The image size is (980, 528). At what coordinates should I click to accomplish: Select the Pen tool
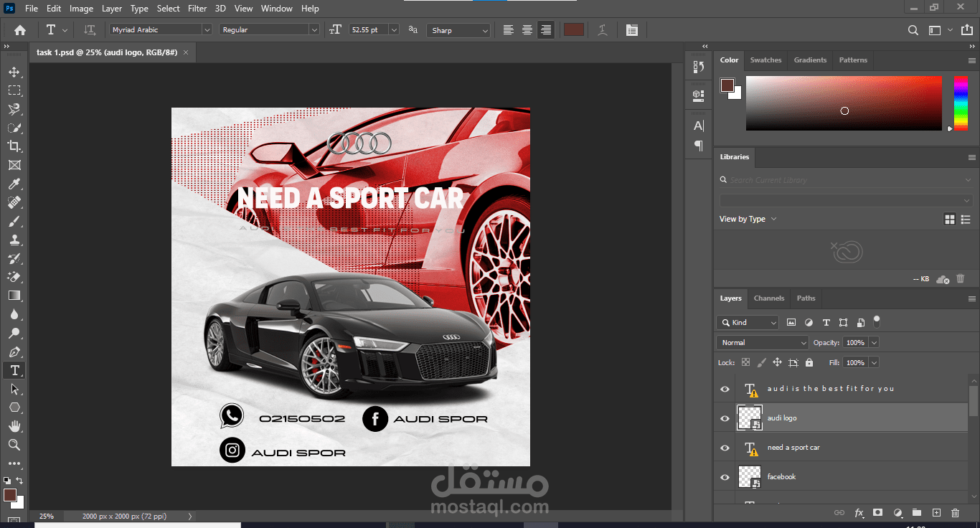[x=14, y=352]
